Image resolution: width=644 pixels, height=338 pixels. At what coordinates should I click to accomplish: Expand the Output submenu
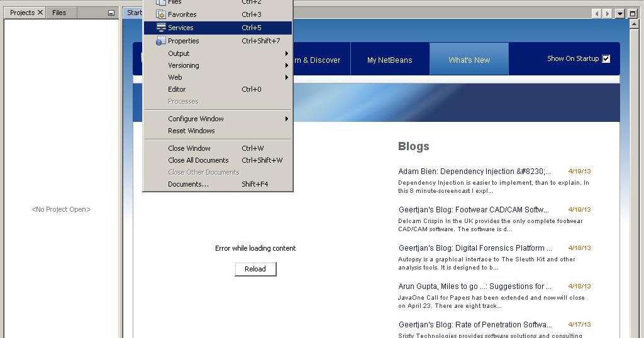[x=218, y=53]
